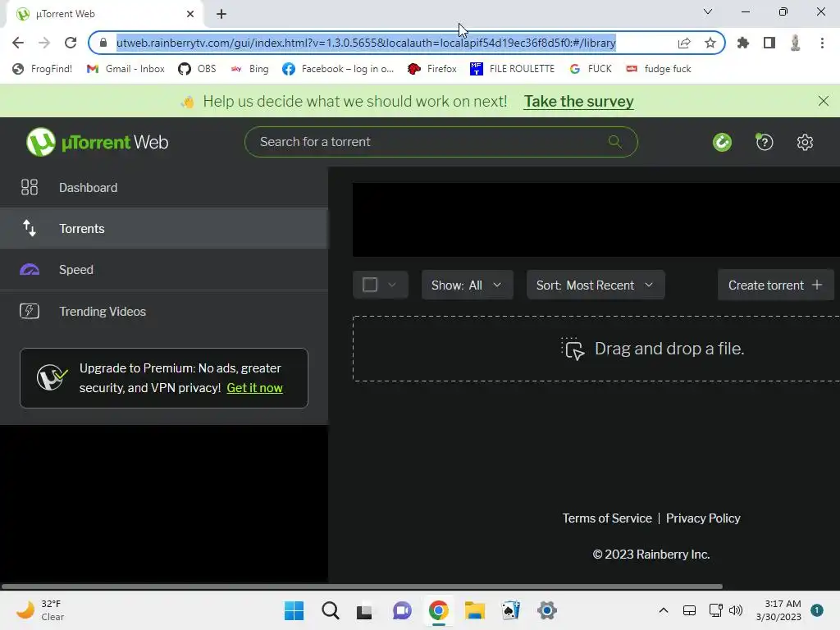
Task: Click the Premium µTorrent badge icon
Action: 52,377
